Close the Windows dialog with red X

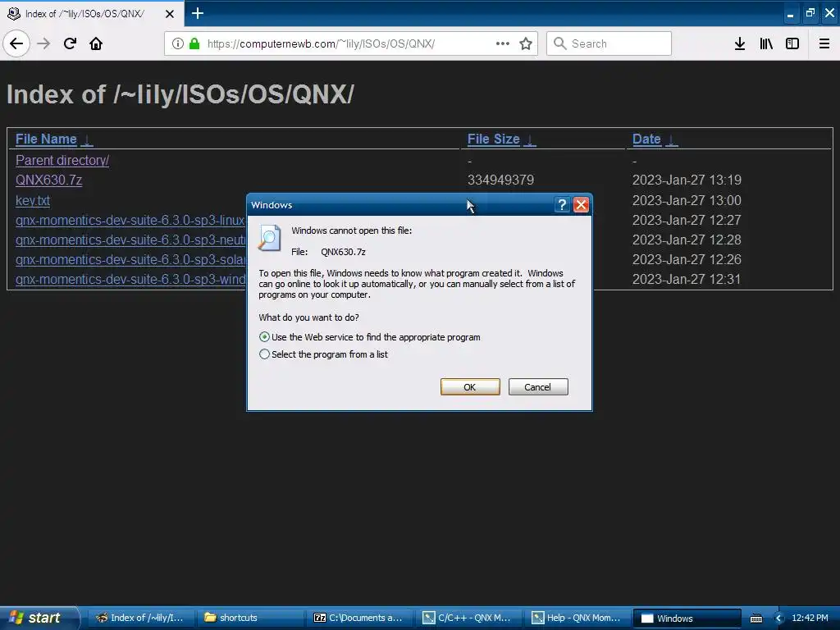tap(582, 204)
